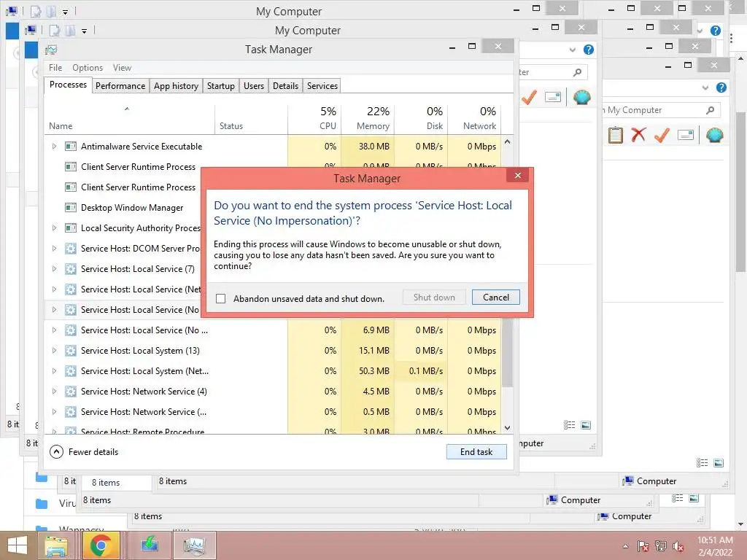Click the green arrow app icon in taskbar
Image resolution: width=747 pixels, height=560 pixels.
[x=150, y=545]
